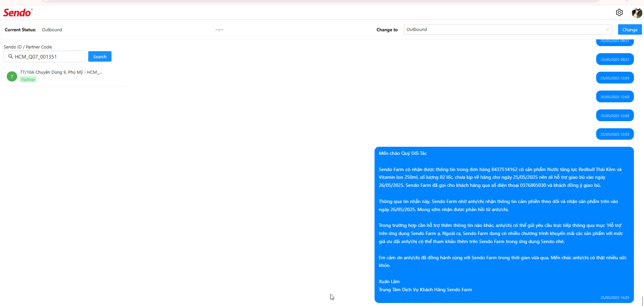644x306 pixels.
Task: Click the signature name "Xuân Lâm"
Action: coord(389,281)
